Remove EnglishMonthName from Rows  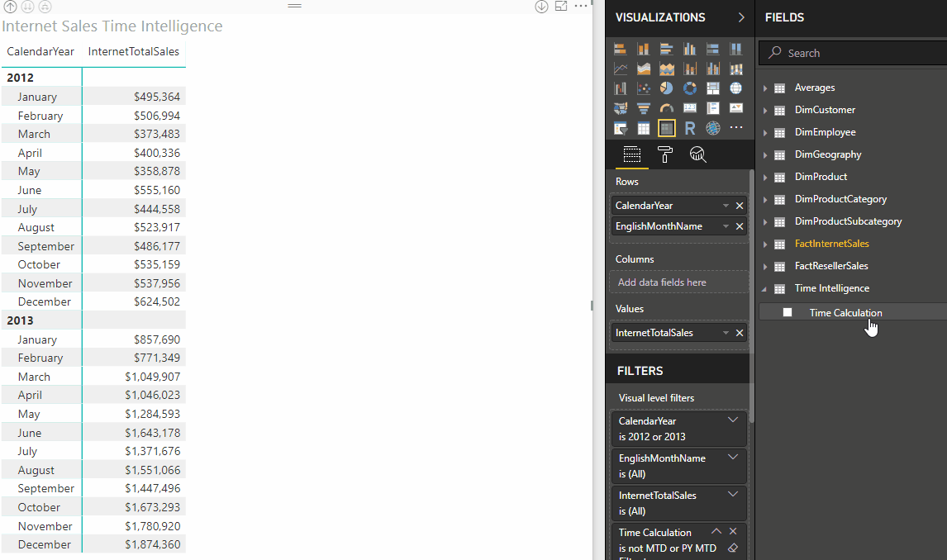pyautogui.click(x=740, y=226)
